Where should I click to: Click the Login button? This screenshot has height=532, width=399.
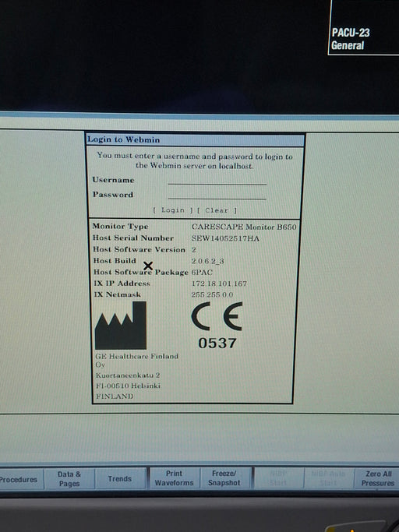coord(173,210)
